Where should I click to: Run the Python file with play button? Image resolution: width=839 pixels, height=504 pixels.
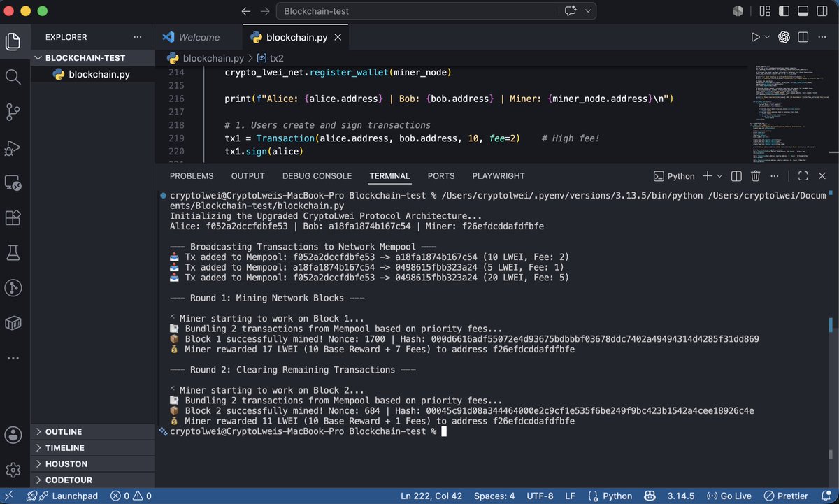coord(755,37)
